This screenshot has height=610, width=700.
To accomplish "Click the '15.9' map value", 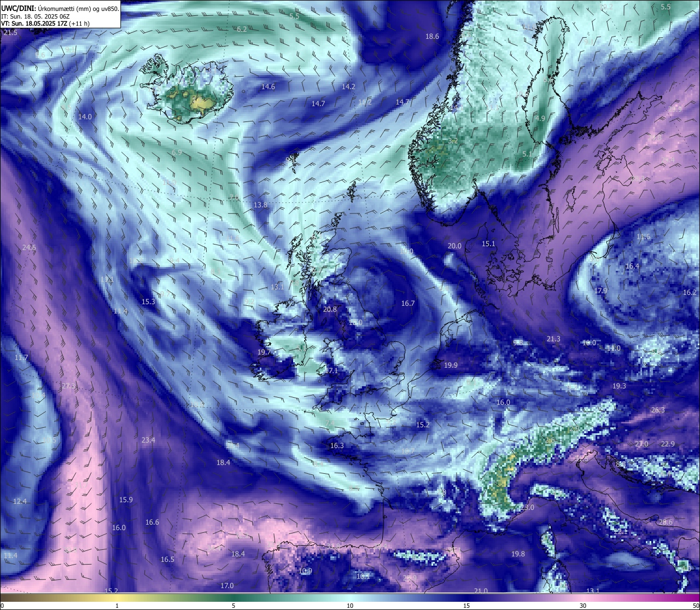I will pyautogui.click(x=126, y=499).
